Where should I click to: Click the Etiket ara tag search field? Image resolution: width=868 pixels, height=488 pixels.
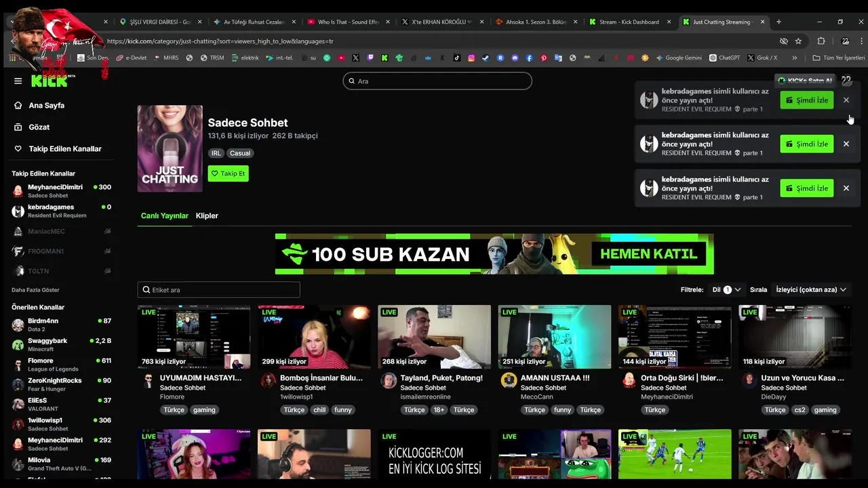[x=218, y=290]
